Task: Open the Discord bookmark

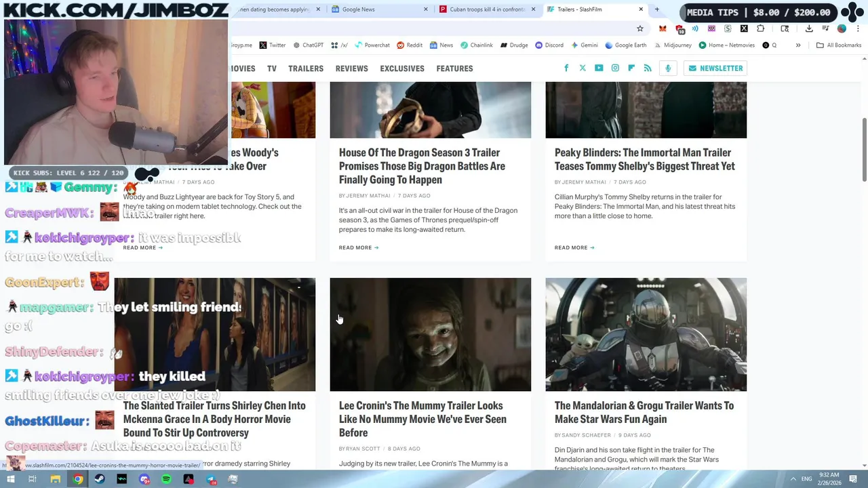Action: (549, 45)
